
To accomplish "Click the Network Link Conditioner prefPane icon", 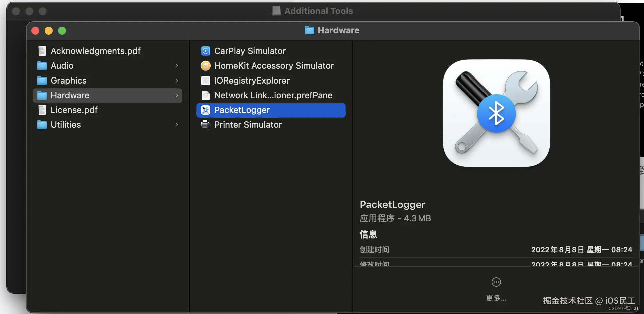I will [x=205, y=95].
